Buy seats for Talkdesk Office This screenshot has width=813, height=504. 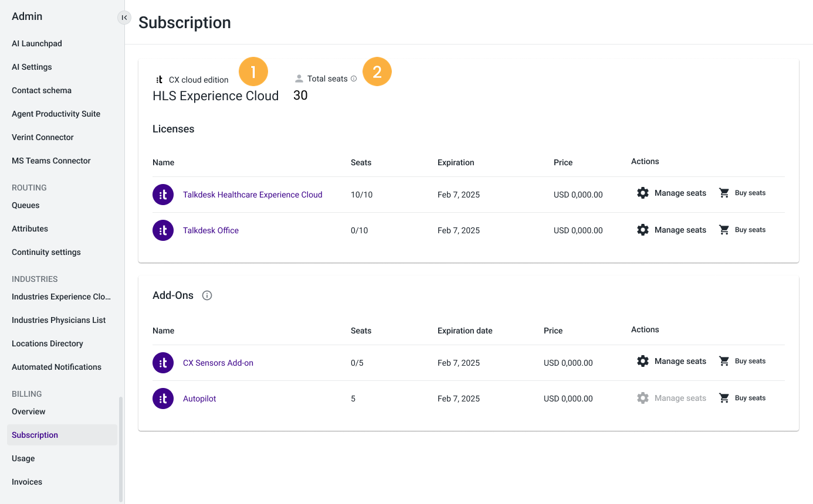click(750, 230)
